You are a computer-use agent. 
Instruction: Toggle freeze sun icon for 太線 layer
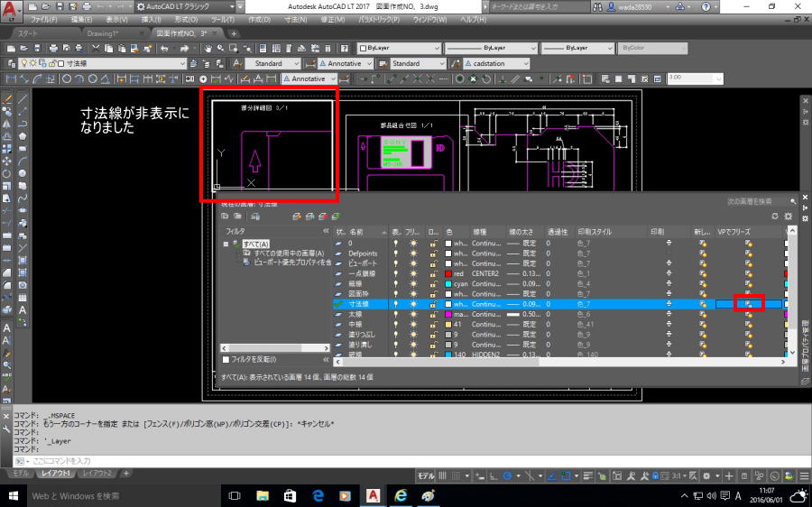point(413,314)
